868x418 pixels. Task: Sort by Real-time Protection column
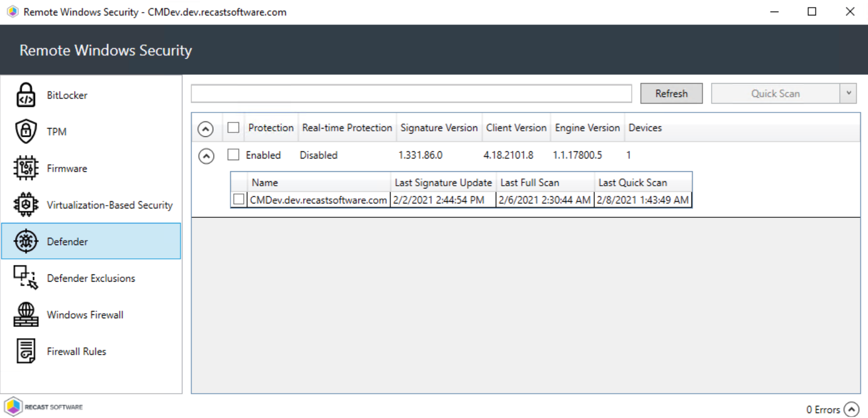tap(347, 128)
